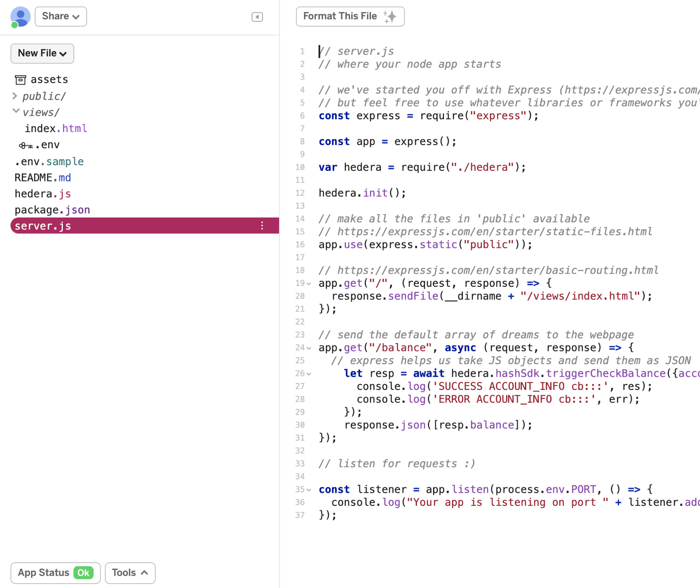Open the New File dropdown
700x588 pixels.
(x=42, y=53)
